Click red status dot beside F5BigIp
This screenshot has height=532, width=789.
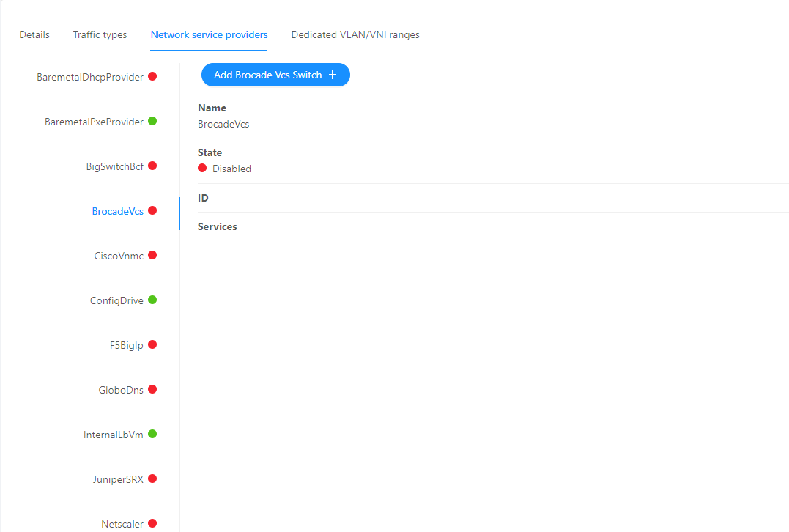pos(152,344)
